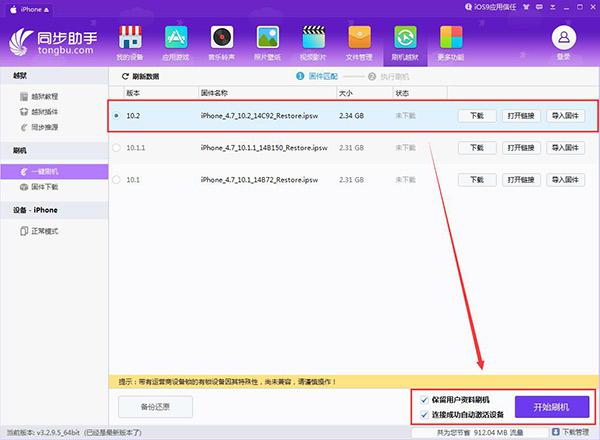The width and height of the screenshot is (600, 440).
Task: Click the 开始刷机 (Start Flash) button
Action: 551,406
